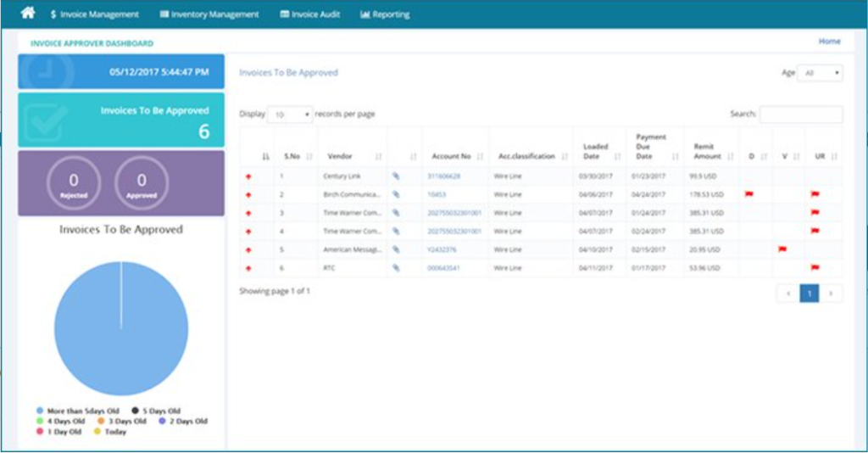The image size is (868, 453).
Task: Click the D flag on Birch Communications row
Action: [748, 194]
